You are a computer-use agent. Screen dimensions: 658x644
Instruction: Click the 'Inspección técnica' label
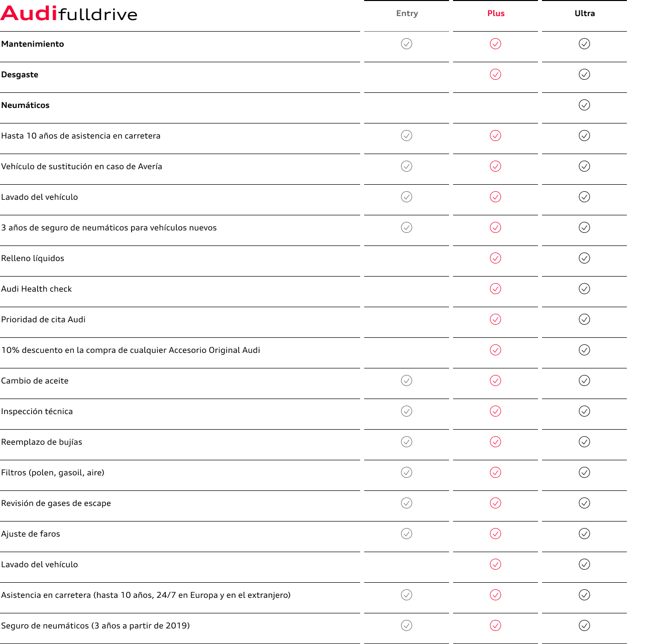[x=37, y=412]
